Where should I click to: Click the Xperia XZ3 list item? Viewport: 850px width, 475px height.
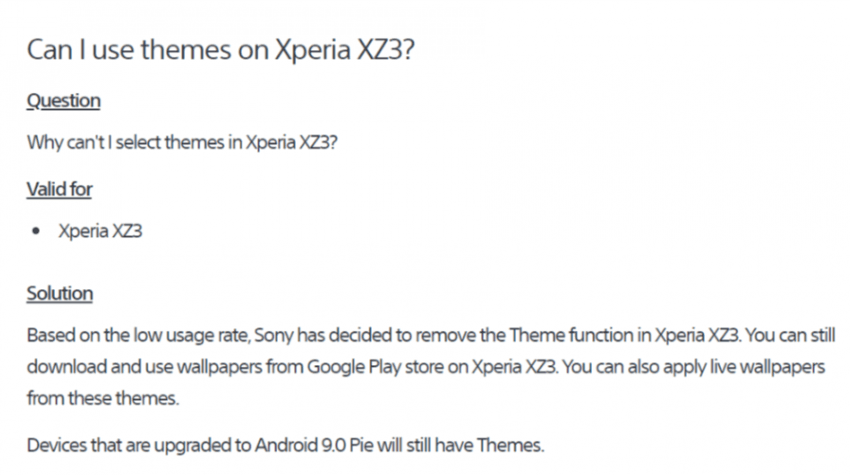click(100, 231)
